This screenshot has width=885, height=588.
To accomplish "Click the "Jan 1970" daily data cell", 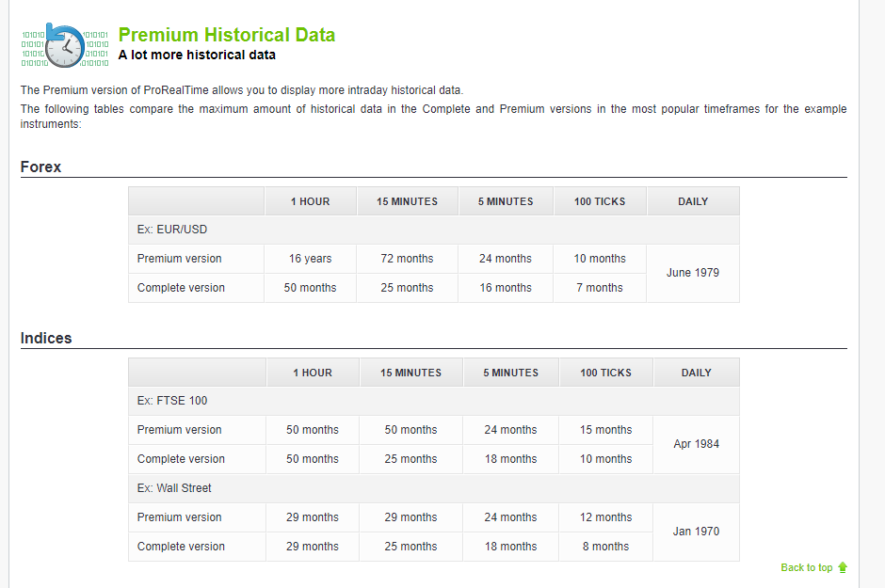I will click(x=696, y=532).
